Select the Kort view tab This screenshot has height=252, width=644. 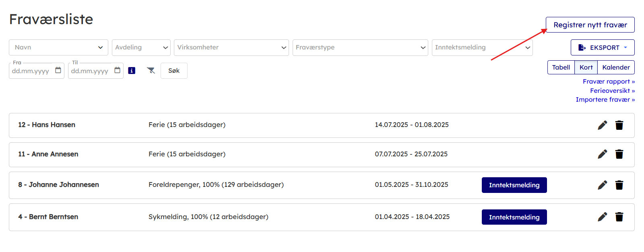586,68
